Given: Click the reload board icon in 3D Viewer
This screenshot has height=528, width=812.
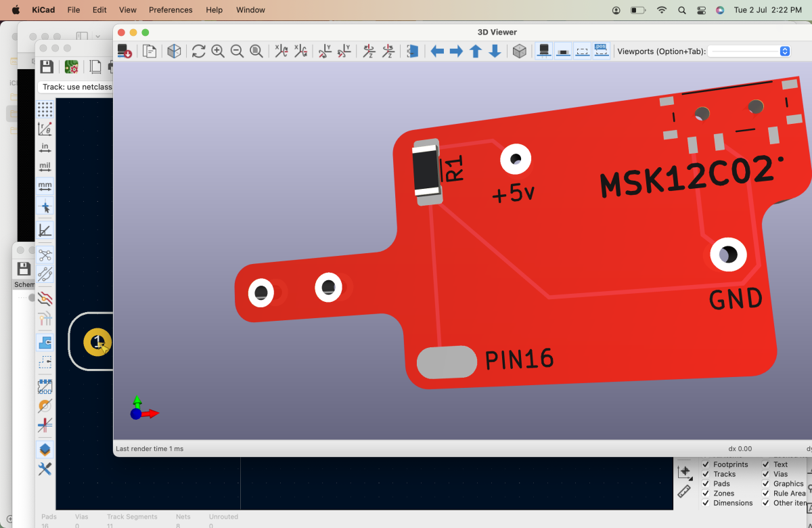Looking at the screenshot, I should [x=125, y=51].
